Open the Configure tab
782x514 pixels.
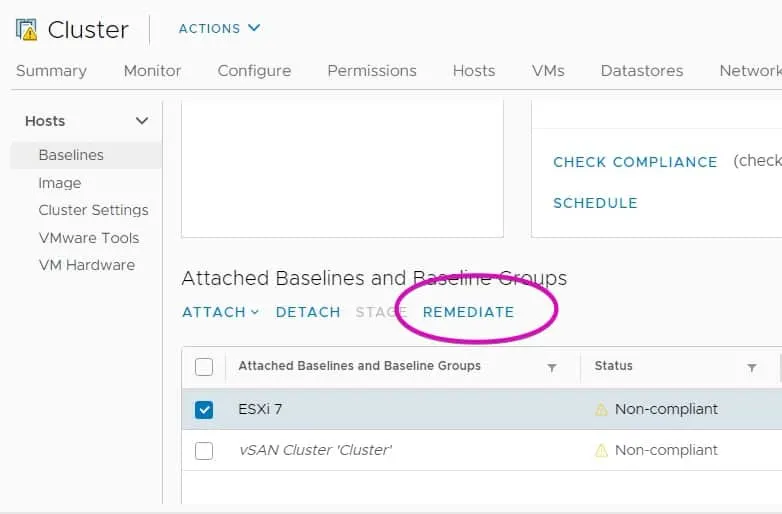tap(254, 71)
